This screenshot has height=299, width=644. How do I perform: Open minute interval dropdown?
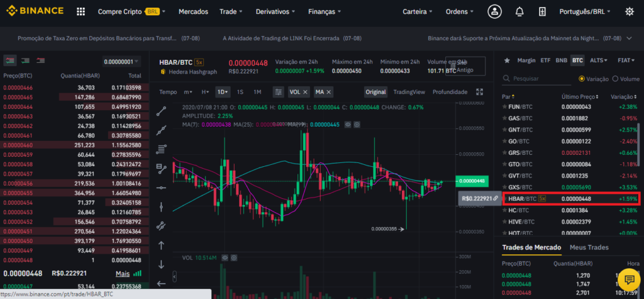point(188,92)
